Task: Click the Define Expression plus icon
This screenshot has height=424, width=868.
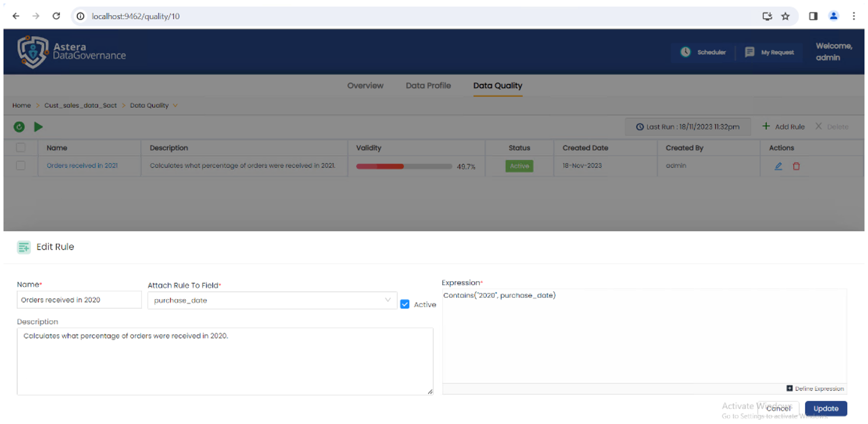Action: tap(789, 388)
